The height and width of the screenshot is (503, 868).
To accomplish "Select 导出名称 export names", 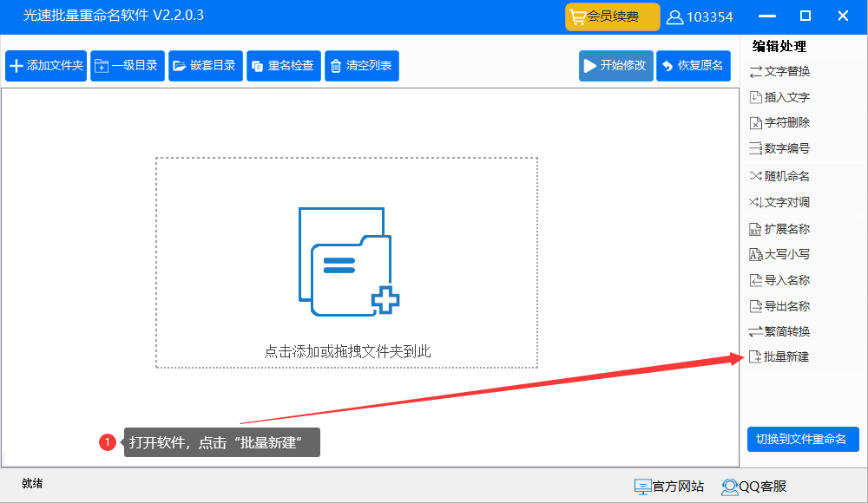I will pyautogui.click(x=779, y=306).
